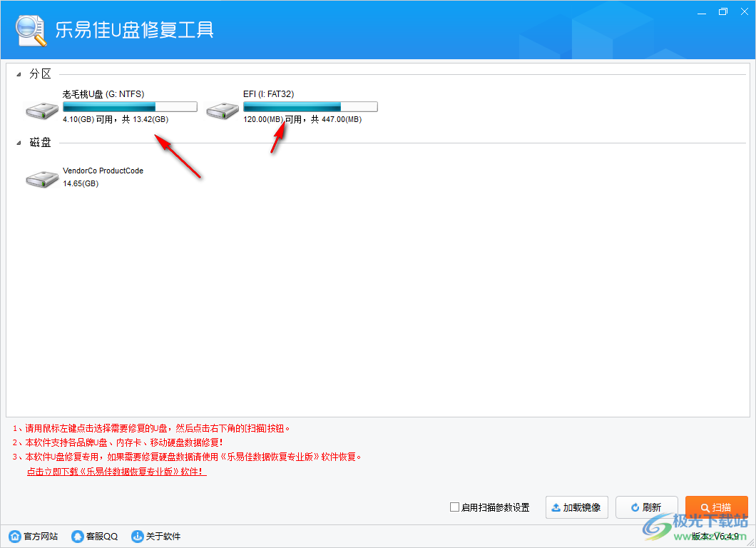Viewport: 756px width, 548px height.
Task: Click the G: drive capacity bar
Action: coord(130,106)
